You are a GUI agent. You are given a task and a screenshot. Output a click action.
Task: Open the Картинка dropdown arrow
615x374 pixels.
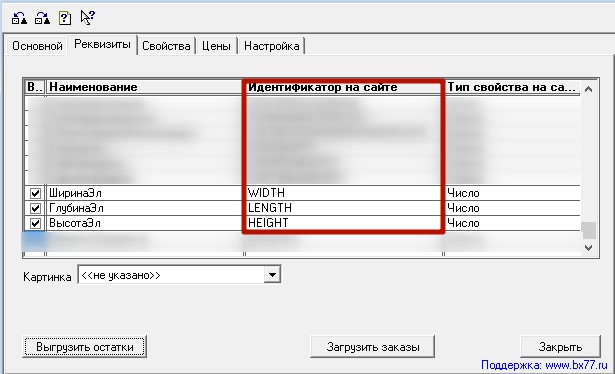point(272,275)
